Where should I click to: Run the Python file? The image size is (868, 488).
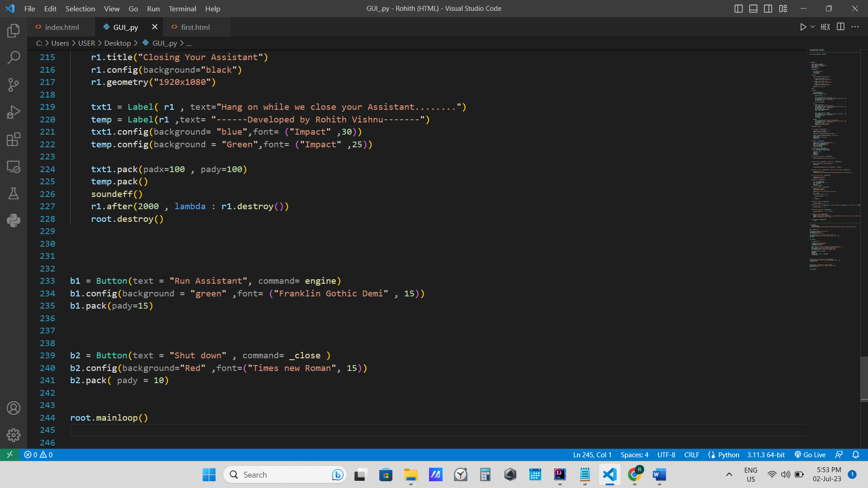(803, 27)
